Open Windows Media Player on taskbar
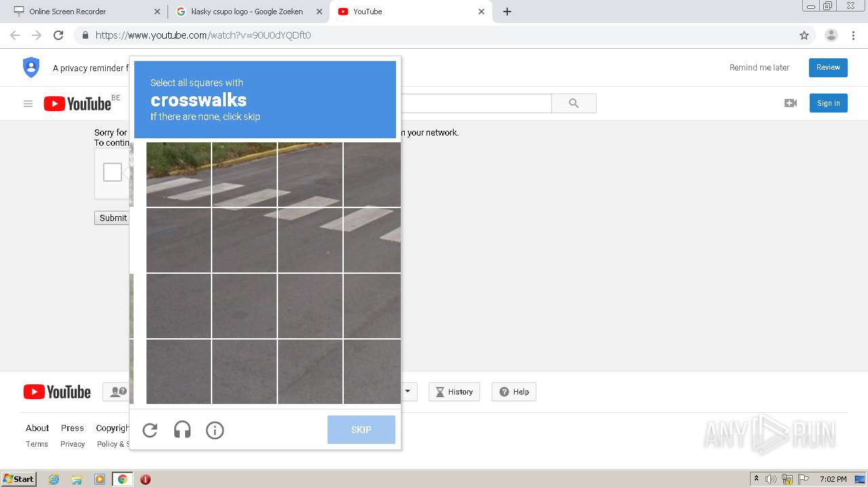Viewport: 868px width, 488px height. [100, 479]
